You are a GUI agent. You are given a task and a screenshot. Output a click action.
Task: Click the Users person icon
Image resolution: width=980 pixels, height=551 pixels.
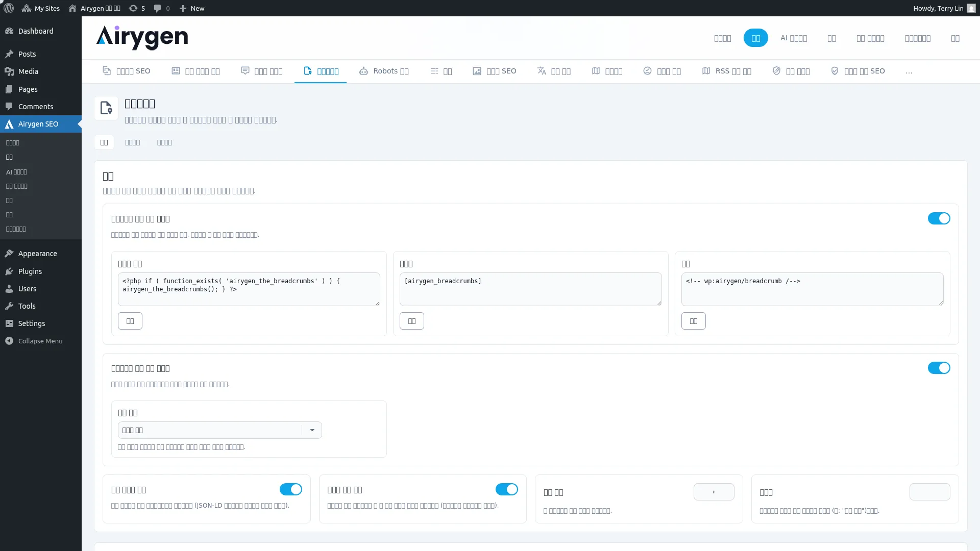(9, 289)
